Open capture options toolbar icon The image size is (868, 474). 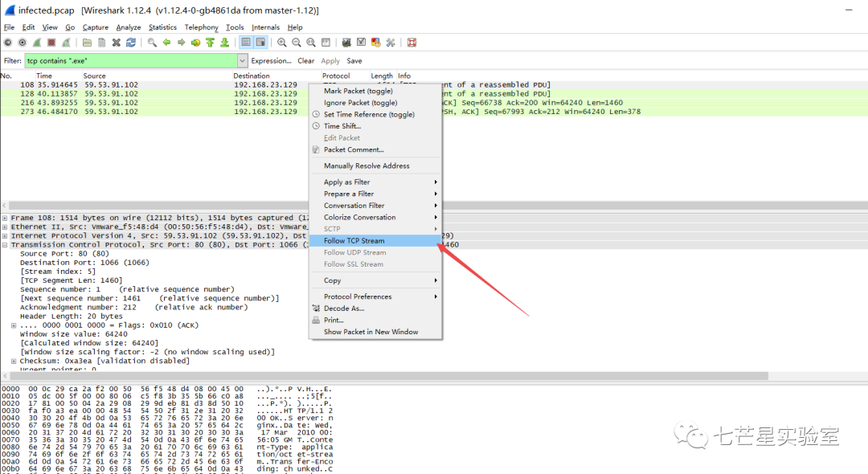click(x=23, y=43)
